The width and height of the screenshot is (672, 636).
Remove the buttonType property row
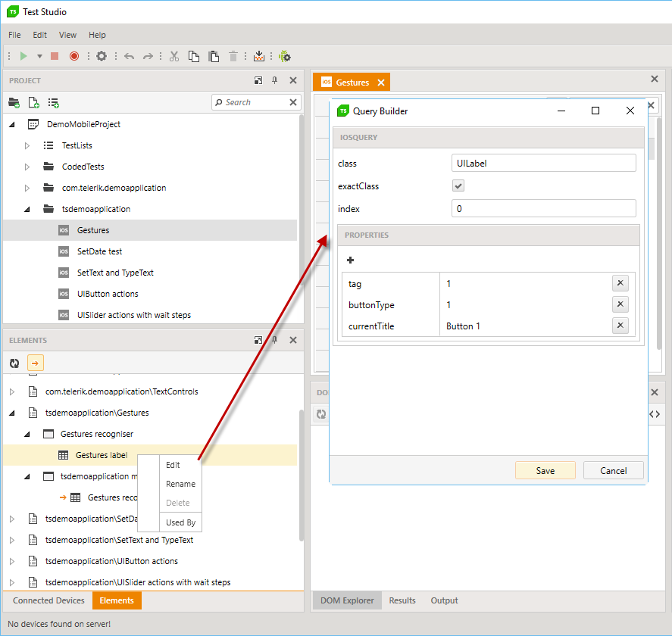click(620, 304)
